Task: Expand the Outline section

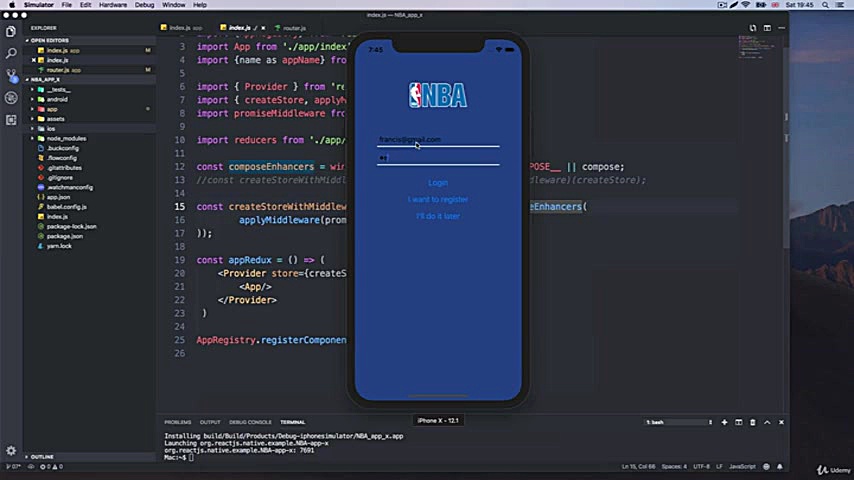Action: [42, 457]
